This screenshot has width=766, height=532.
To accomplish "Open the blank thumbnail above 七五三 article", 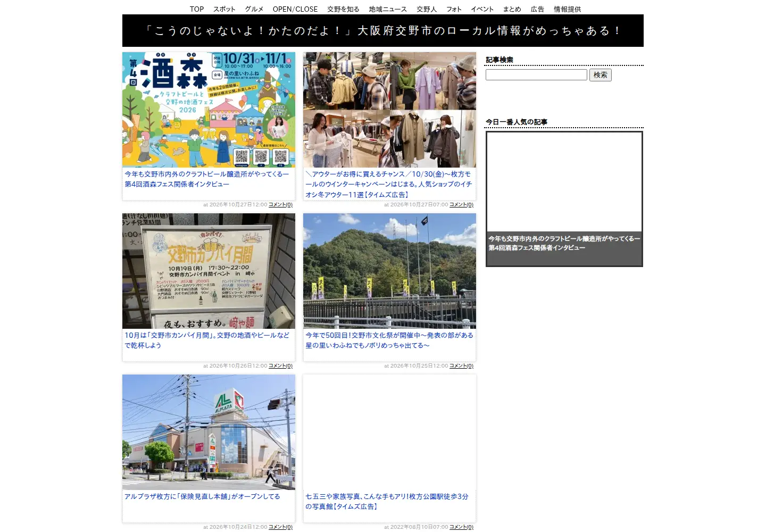I will pos(389,432).
